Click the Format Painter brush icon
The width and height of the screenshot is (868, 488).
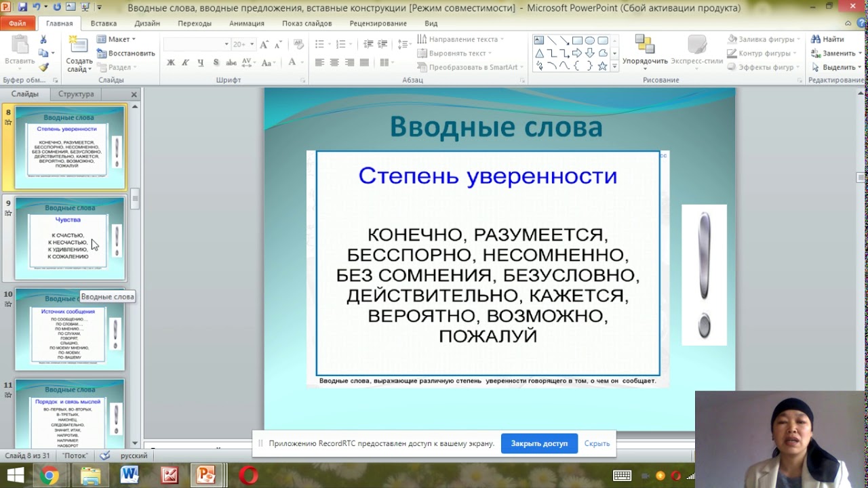tap(43, 67)
